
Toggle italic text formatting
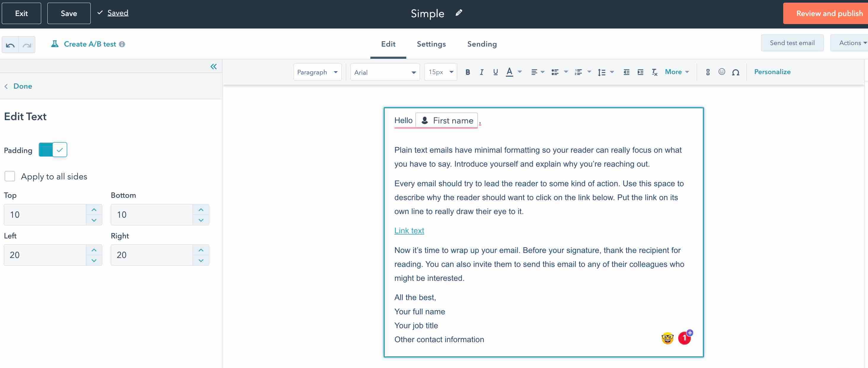482,72
